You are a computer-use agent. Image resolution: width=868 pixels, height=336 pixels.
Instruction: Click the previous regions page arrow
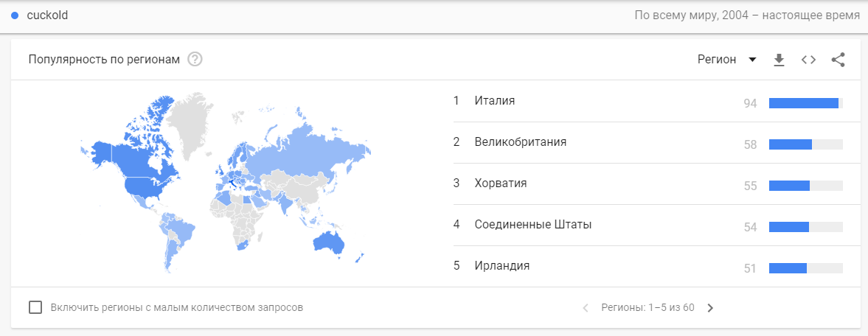(586, 308)
